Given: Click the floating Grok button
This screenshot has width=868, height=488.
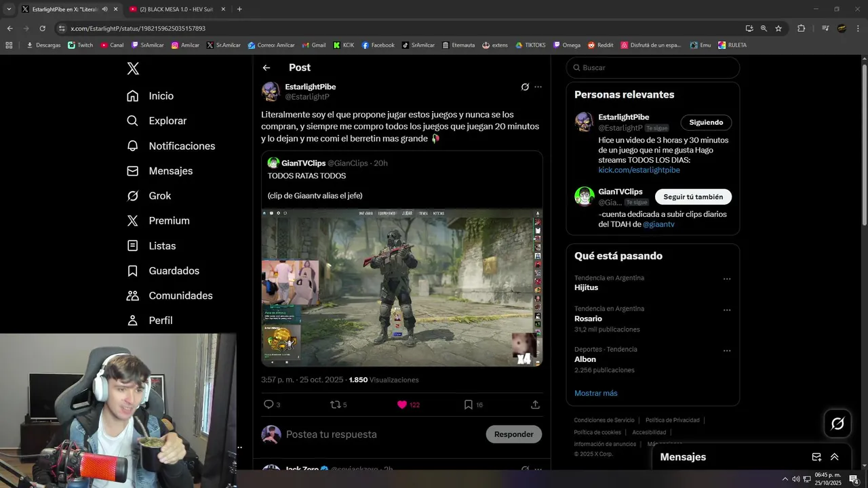Looking at the screenshot, I should pos(837,424).
